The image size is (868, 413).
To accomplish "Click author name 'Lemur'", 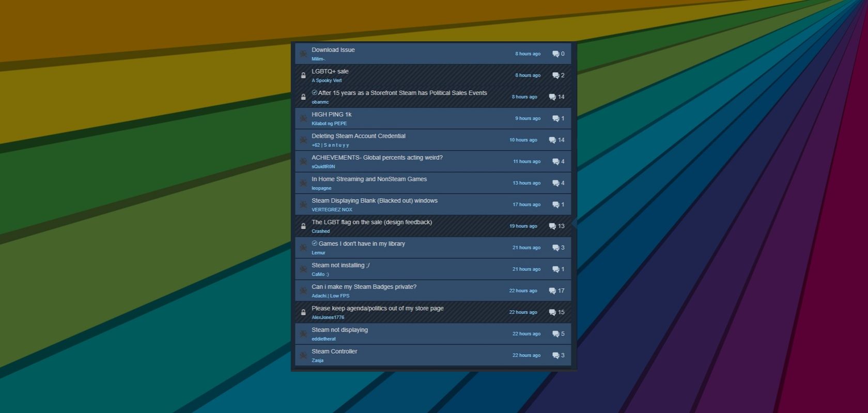I will 318,253.
